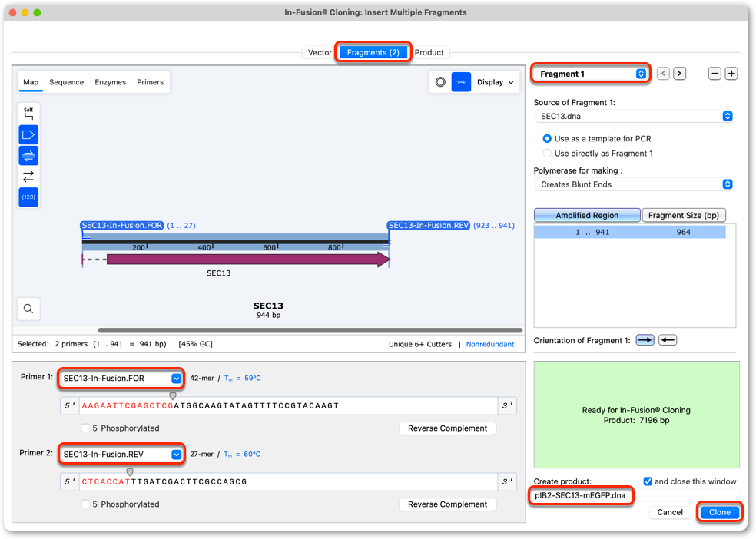Click the SEC13-In-Fusion.REV primer label on map
The height and width of the screenshot is (539, 756).
point(428,226)
